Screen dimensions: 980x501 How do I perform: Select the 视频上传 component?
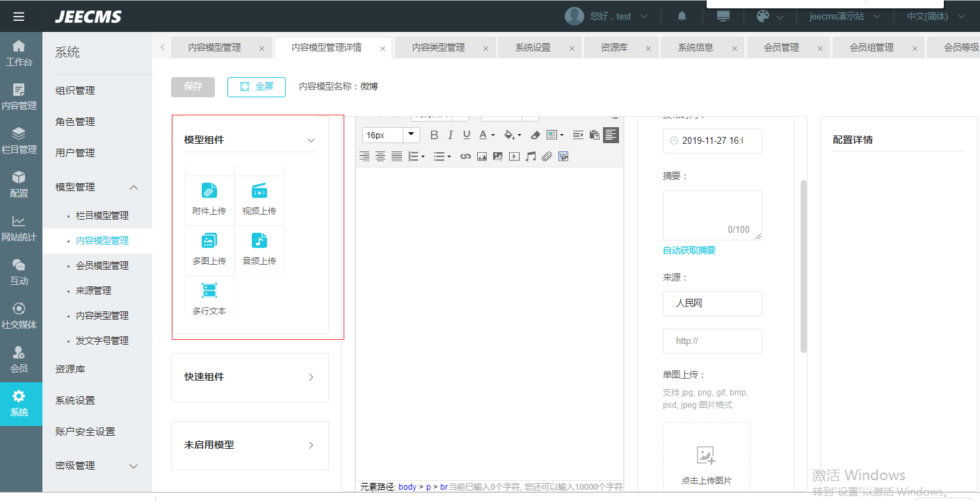pos(259,199)
